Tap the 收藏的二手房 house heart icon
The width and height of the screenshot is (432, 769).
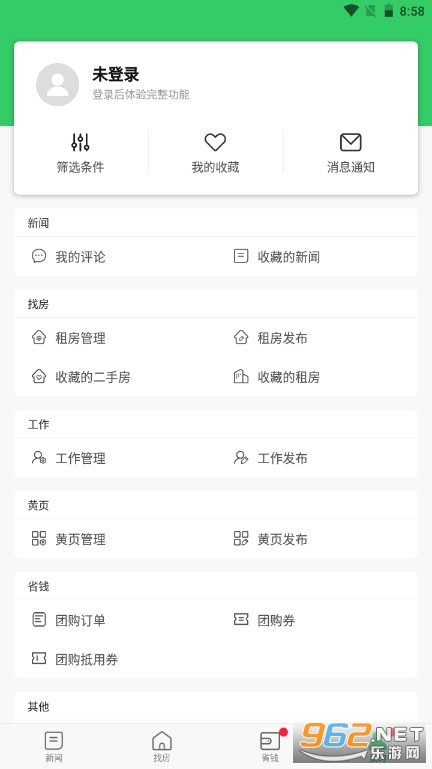point(39,377)
